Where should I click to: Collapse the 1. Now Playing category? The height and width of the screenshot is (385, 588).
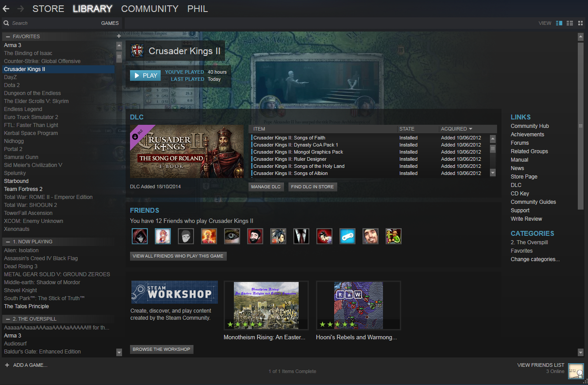point(8,241)
